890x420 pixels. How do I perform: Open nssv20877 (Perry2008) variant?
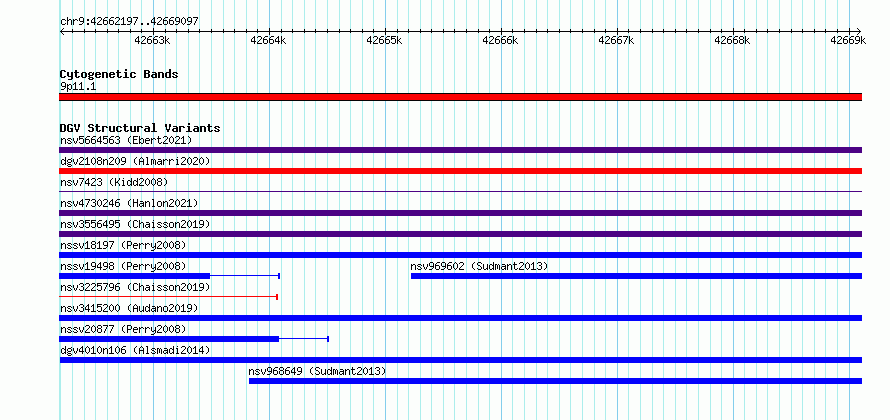point(123,329)
